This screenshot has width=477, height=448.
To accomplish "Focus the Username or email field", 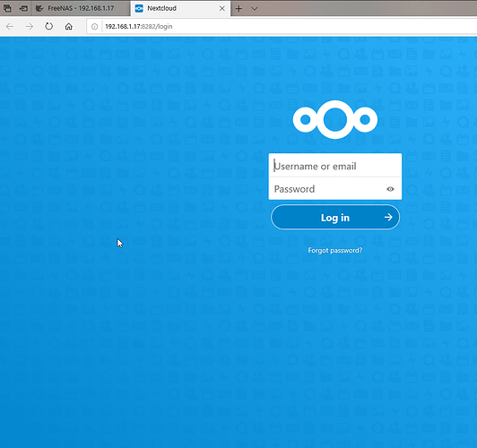I will click(x=335, y=166).
